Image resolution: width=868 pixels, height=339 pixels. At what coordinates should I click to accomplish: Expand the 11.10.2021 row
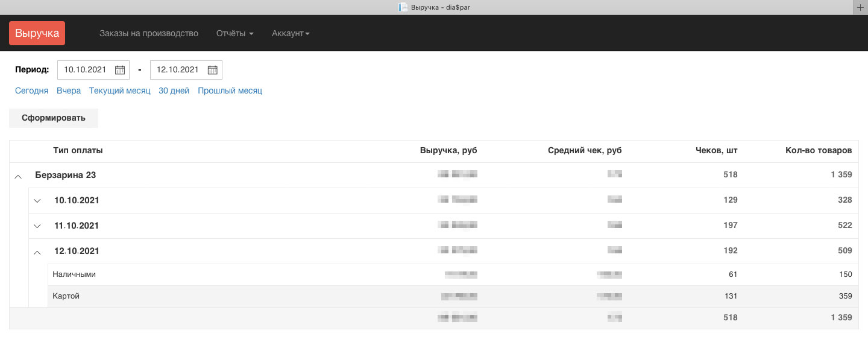pos(37,226)
